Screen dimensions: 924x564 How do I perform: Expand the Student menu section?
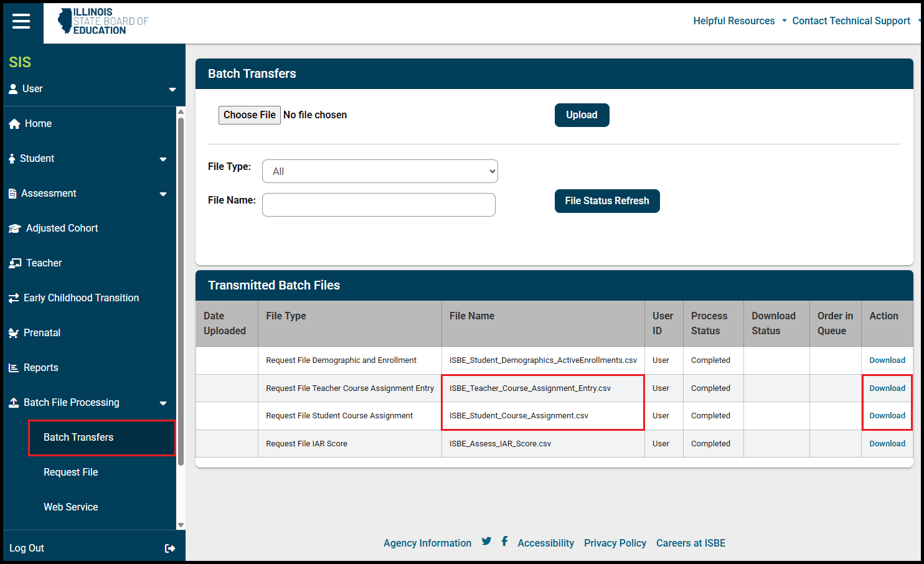pyautogui.click(x=163, y=159)
